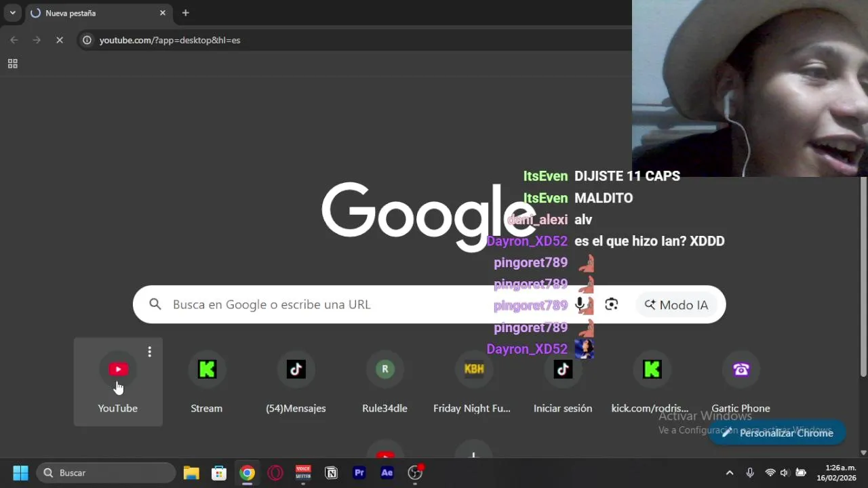Click the Personalizar Chrome button

pos(777,433)
